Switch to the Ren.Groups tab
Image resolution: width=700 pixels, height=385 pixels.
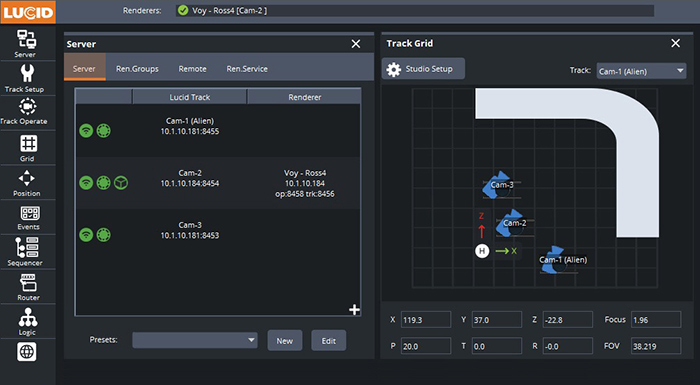[137, 69]
